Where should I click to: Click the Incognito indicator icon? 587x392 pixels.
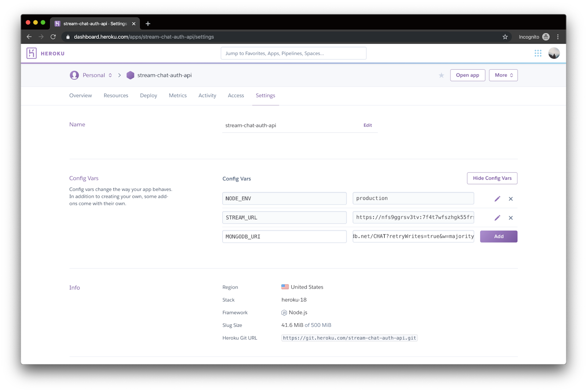click(x=546, y=37)
